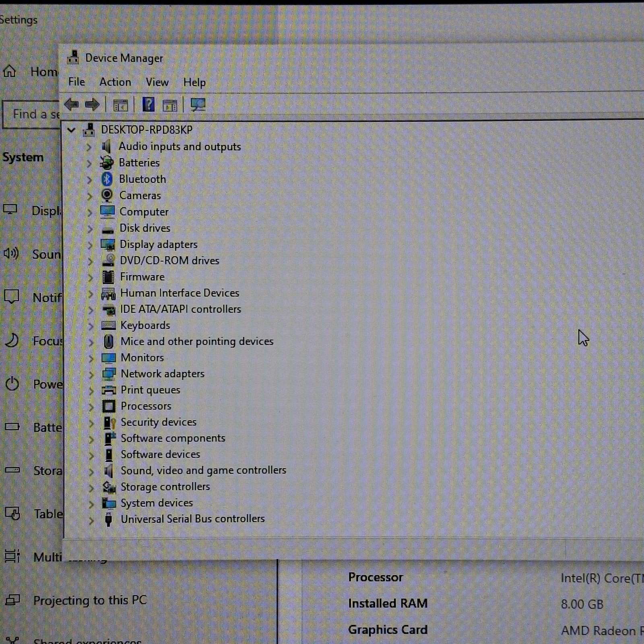Viewport: 644px width, 644px height.
Task: Select the Print queues printer icon
Action: [x=109, y=390]
